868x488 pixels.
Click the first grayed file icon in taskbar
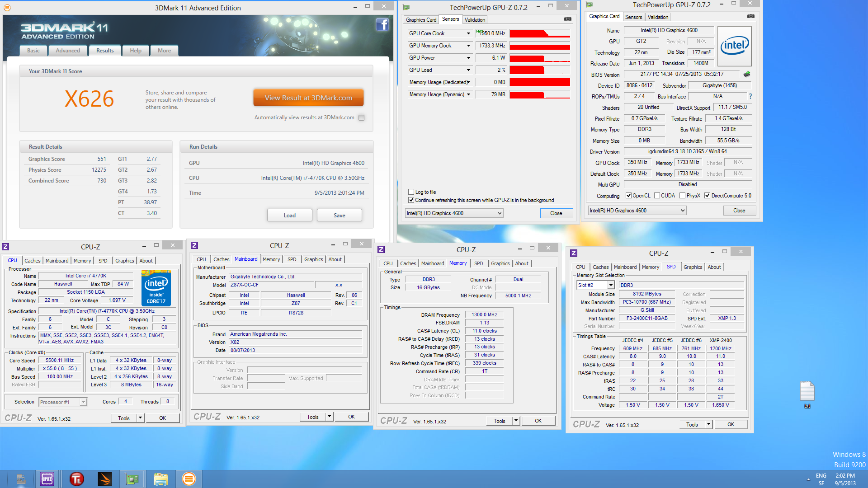coord(21,479)
